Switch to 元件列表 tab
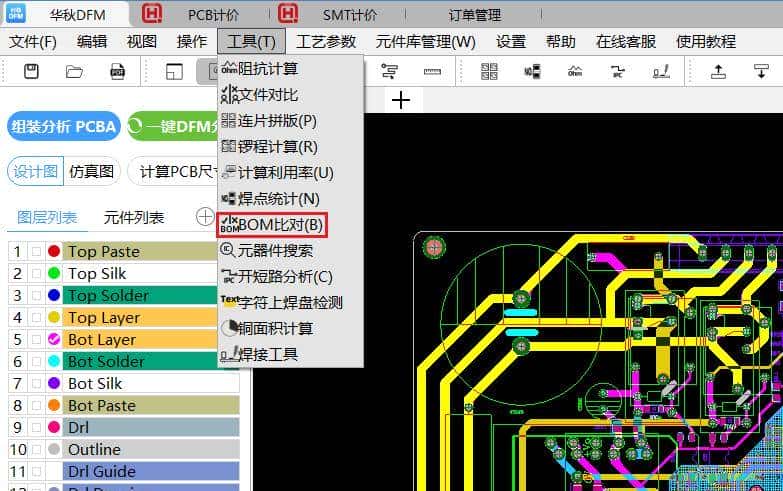The height and width of the screenshot is (491, 783). (x=134, y=218)
